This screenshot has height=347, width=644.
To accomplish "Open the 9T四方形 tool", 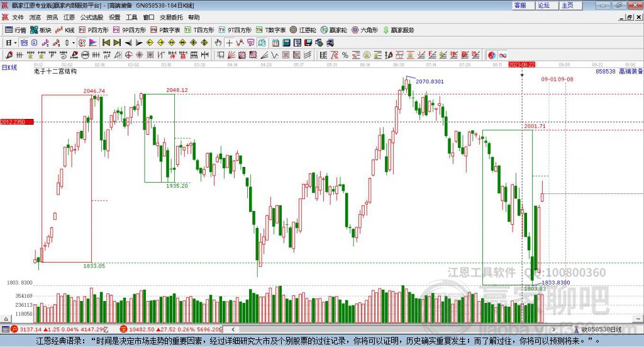I will (235, 30).
